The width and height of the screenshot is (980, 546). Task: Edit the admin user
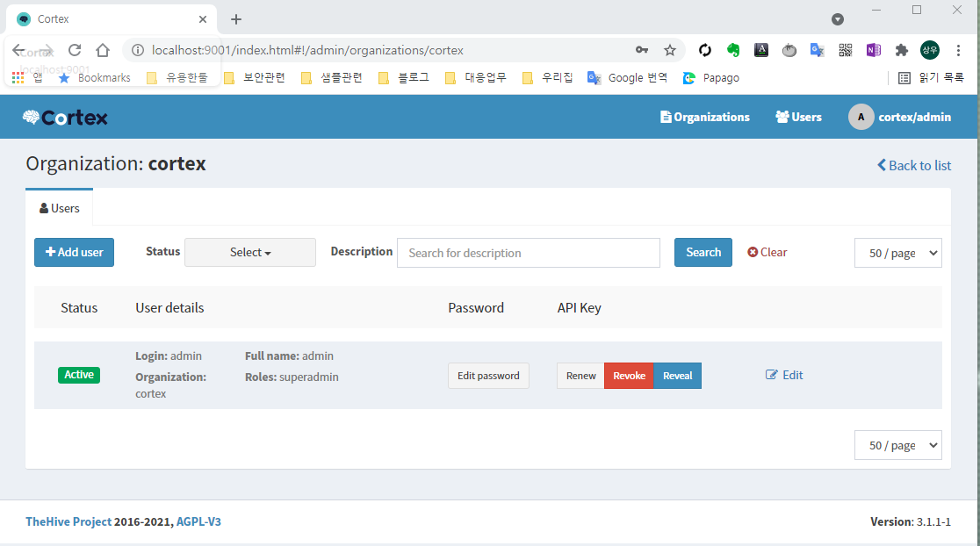coord(784,375)
